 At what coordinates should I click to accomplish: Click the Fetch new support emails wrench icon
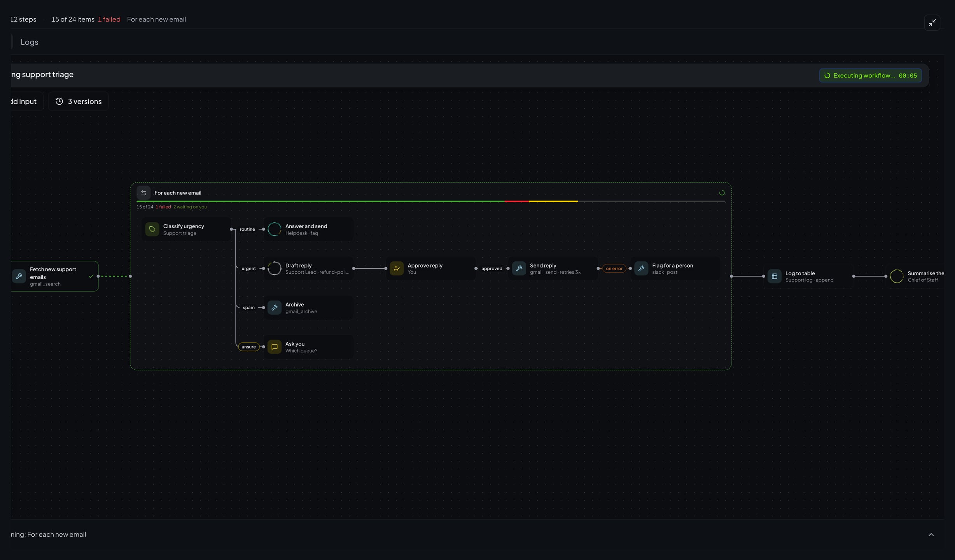coord(19,276)
